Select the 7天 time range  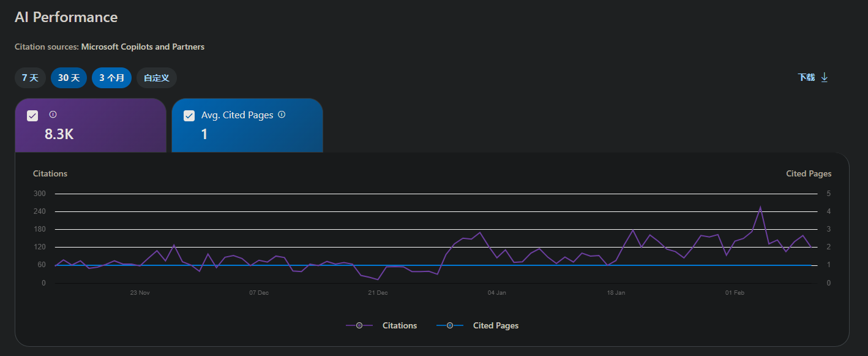pos(30,78)
